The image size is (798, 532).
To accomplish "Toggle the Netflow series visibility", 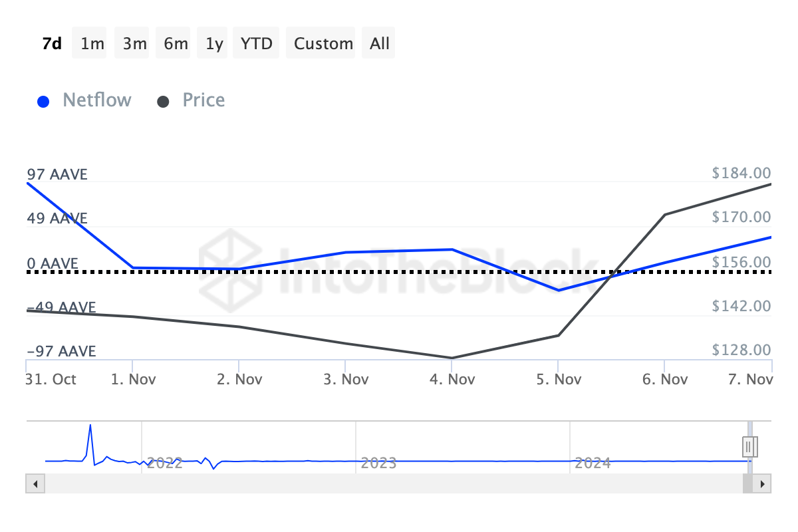I will (96, 100).
